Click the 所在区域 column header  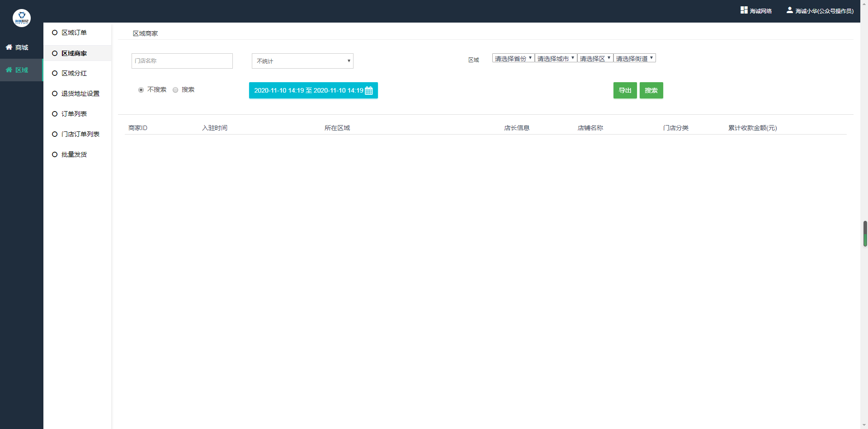(x=337, y=128)
